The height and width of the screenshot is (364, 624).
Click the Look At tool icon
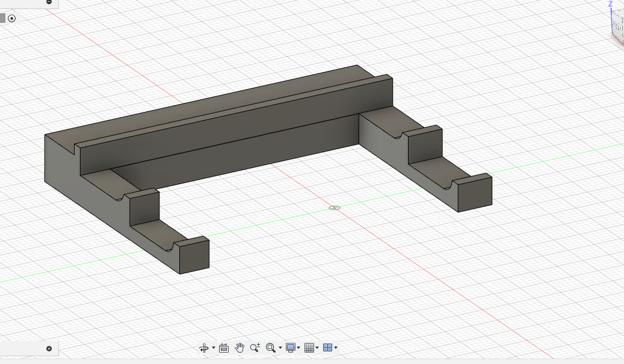tap(224, 348)
